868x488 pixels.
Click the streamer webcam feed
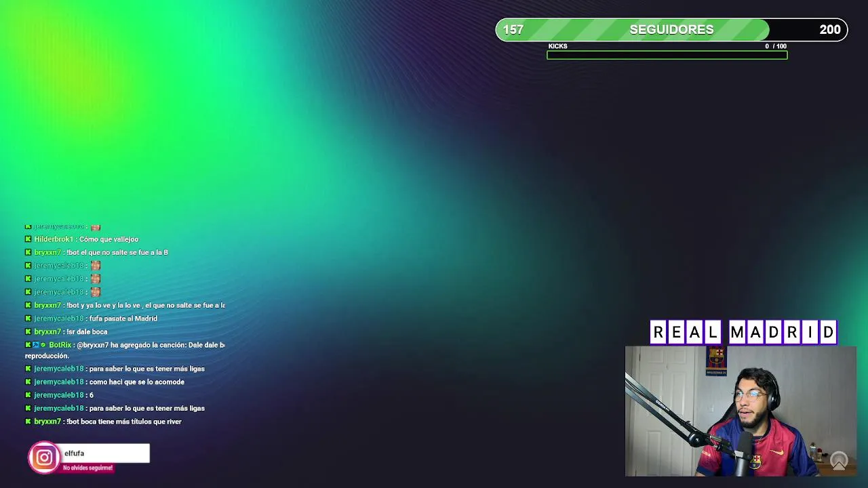point(741,411)
